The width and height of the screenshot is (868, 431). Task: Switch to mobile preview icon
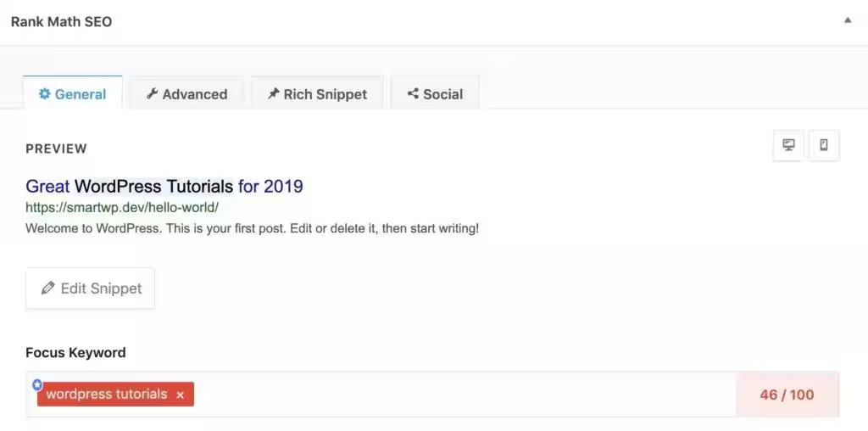(824, 146)
